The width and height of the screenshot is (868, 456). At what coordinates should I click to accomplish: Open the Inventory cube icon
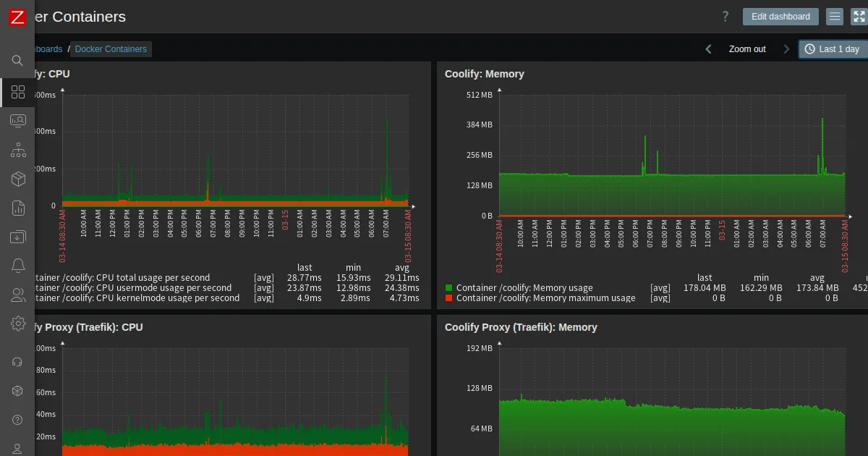point(18,179)
